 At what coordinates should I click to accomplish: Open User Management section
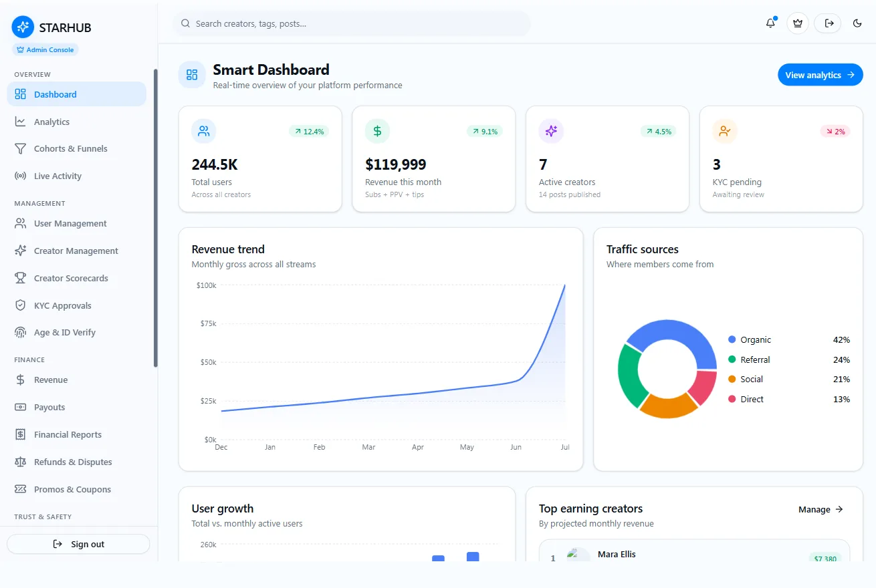tap(76, 224)
